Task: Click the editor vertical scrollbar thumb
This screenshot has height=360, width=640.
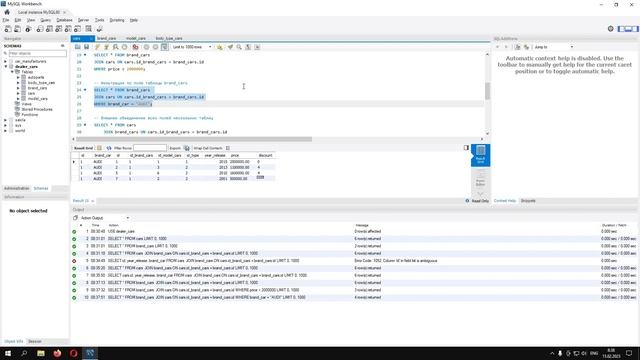Action: point(487,91)
